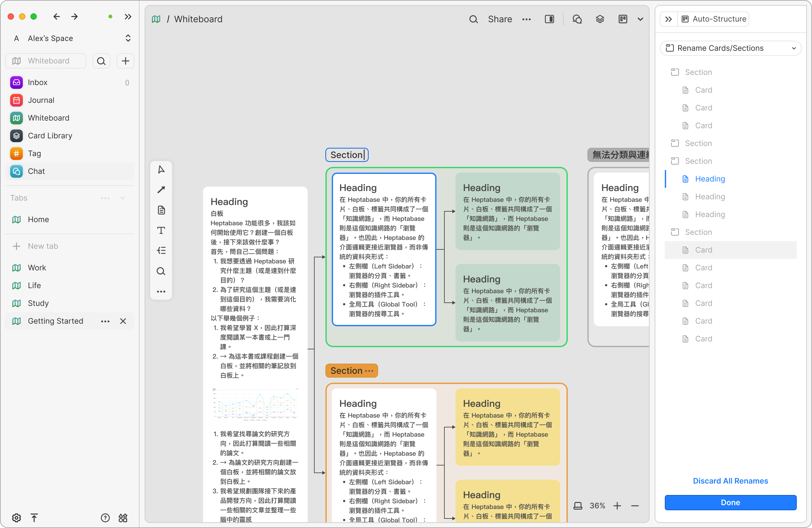Select highlighted Heading item in structure list

tap(710, 179)
